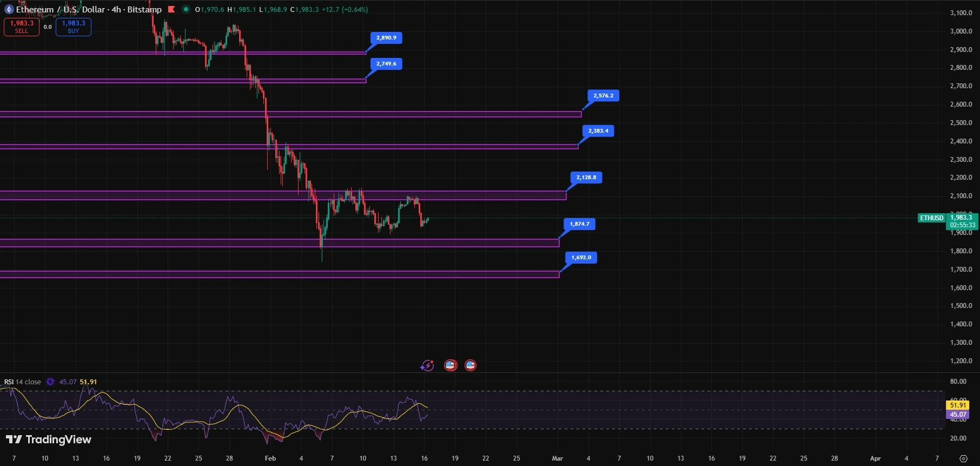The image size is (980, 466).
Task: Click the second US flag event icon
Action: [x=471, y=365]
